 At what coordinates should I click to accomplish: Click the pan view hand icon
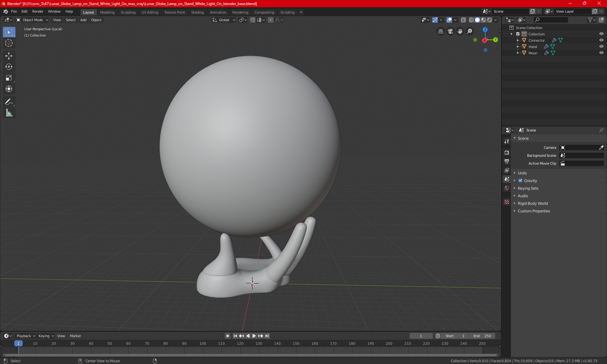(460, 31)
